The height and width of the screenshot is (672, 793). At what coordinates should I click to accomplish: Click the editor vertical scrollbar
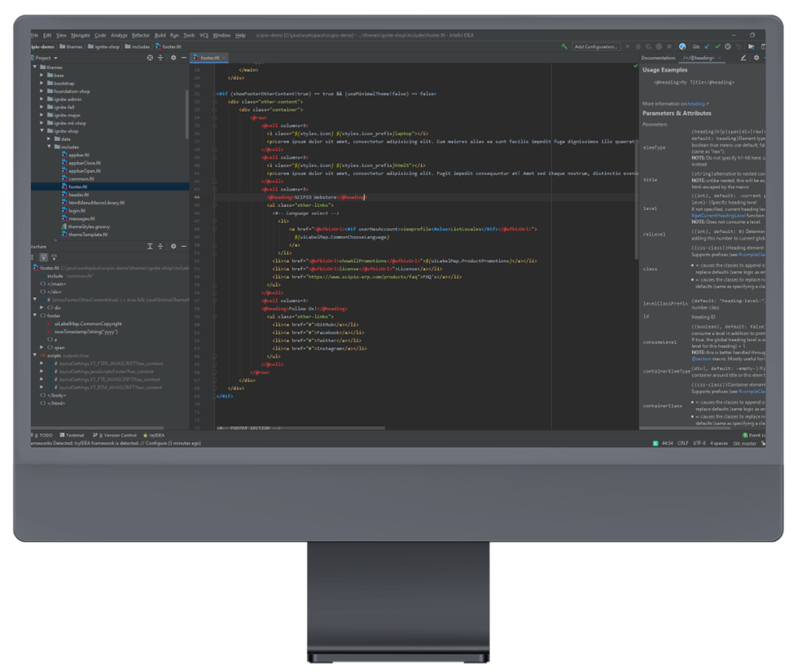coord(636,200)
